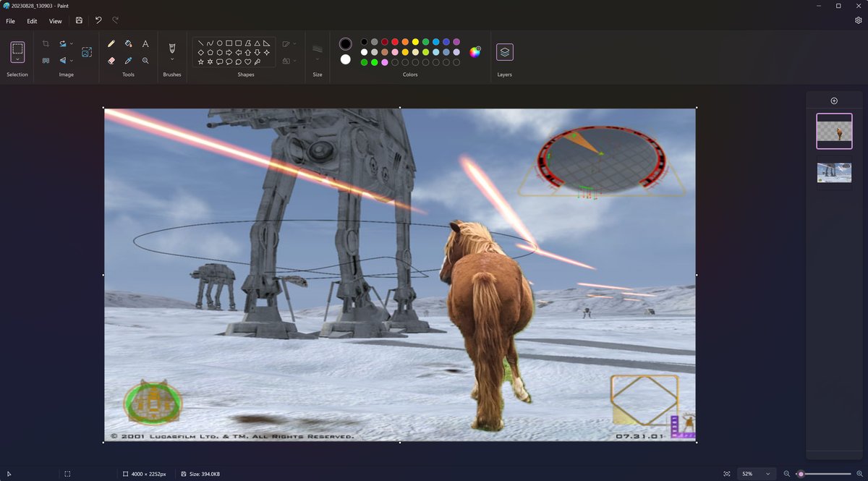Select the Color picker eyedropper tool
The width and height of the screenshot is (868, 481).
[128, 61]
